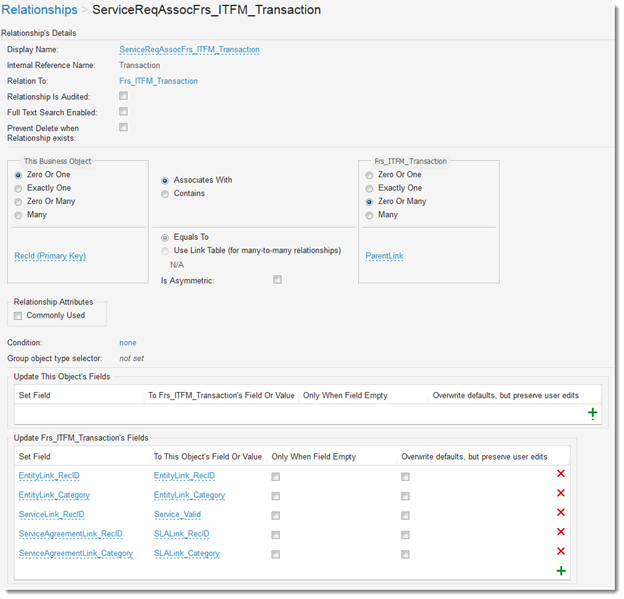Image resolution: width=624 pixels, height=599 pixels.
Task: Open the Frs_ITFM_Transaction relation link
Action: coord(158,81)
